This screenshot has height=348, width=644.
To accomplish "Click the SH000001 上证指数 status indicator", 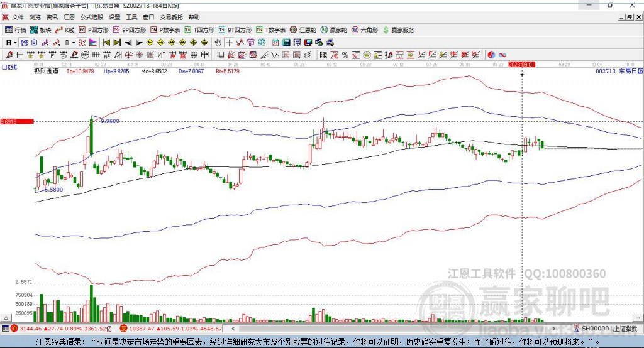I will point(606,329).
